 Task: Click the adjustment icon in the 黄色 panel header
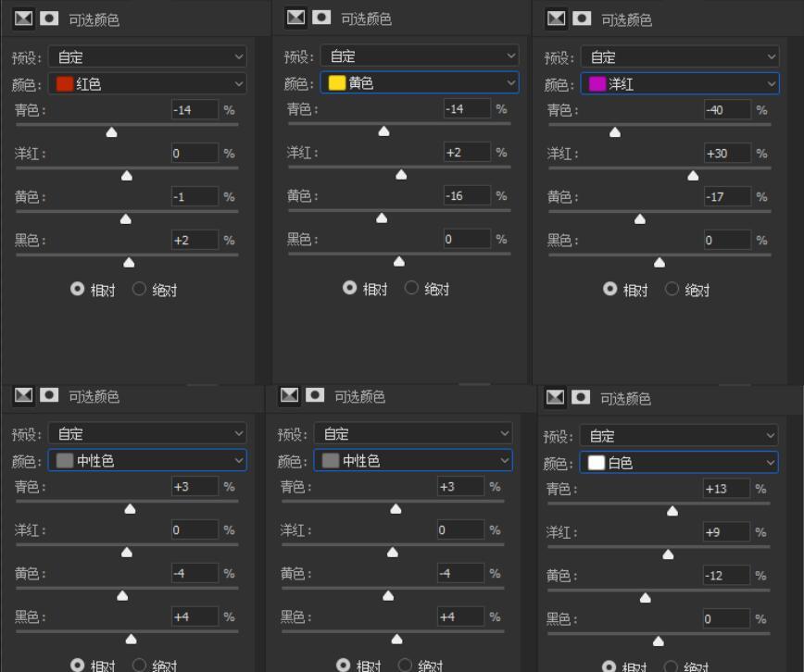[296, 18]
